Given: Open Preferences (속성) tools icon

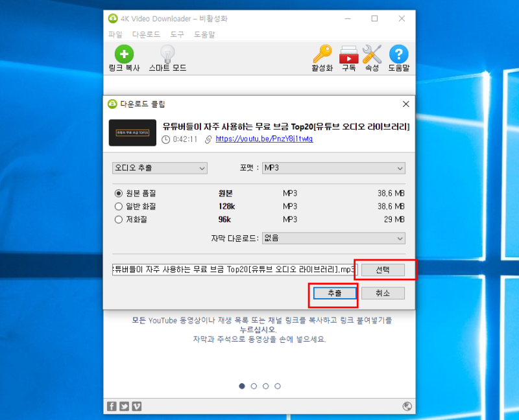Looking at the screenshot, I should pyautogui.click(x=372, y=54).
